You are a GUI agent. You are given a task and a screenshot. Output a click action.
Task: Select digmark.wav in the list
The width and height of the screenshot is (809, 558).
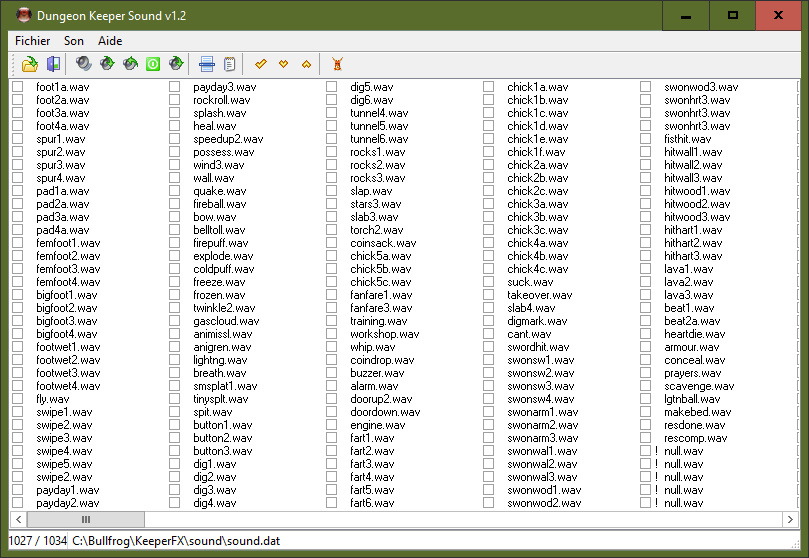[537, 321]
